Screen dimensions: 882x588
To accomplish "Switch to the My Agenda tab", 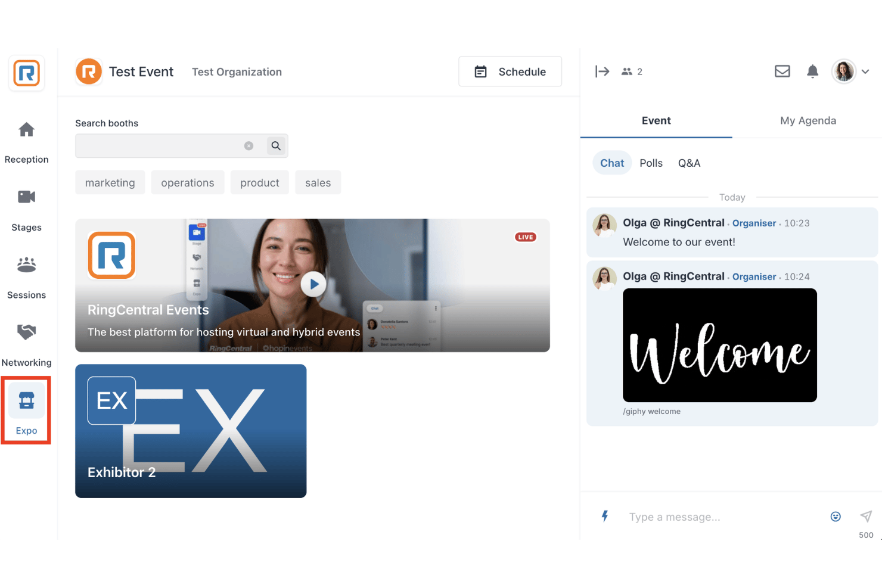I will [808, 121].
